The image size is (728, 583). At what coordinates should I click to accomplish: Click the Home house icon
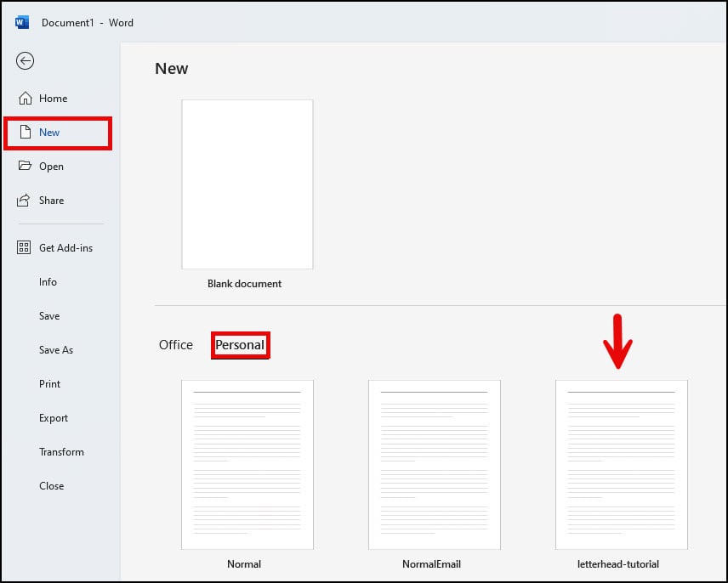(25, 99)
